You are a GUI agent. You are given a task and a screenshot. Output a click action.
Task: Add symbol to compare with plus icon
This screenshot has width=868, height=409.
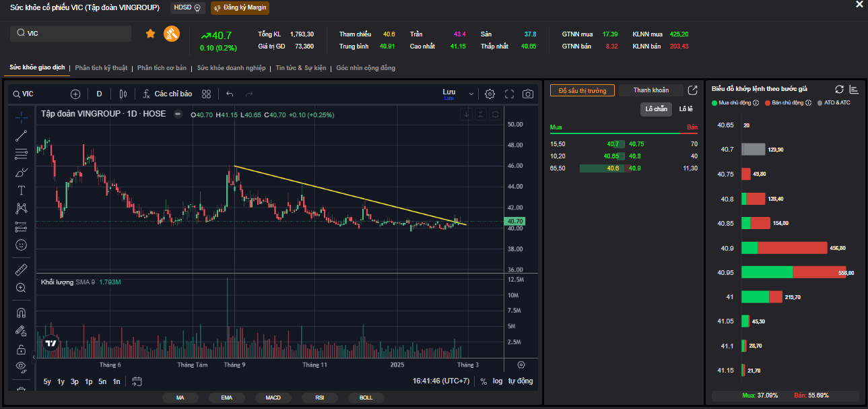[x=75, y=94]
